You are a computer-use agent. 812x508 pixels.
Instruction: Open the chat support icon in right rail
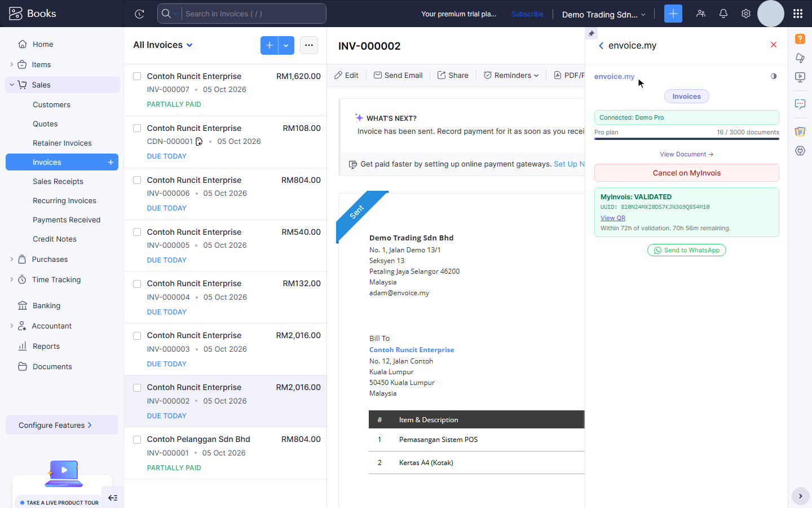tap(800, 104)
